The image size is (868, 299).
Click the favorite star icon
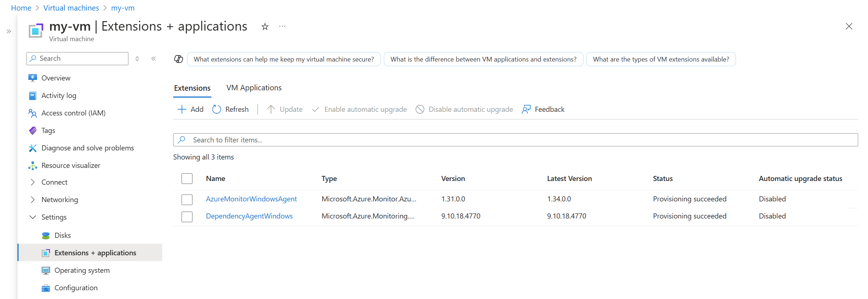(265, 27)
